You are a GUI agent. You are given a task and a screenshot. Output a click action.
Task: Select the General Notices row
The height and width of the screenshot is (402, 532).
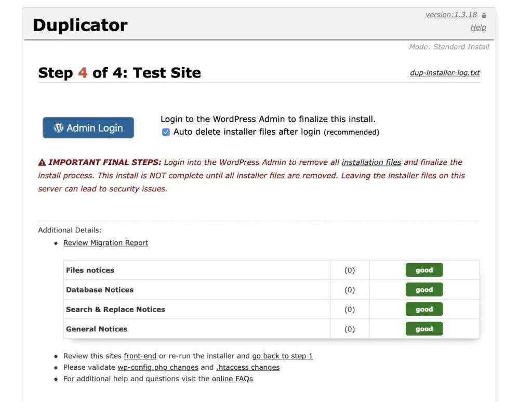click(97, 329)
